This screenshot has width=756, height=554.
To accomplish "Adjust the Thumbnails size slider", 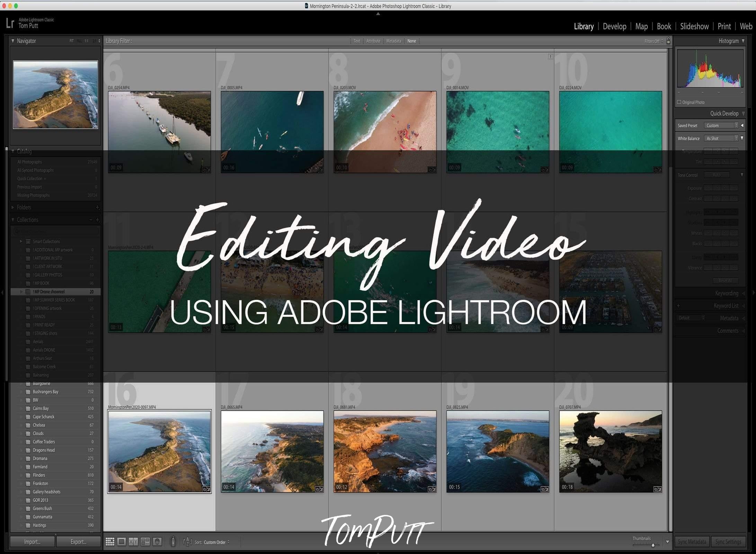I will coord(652,545).
